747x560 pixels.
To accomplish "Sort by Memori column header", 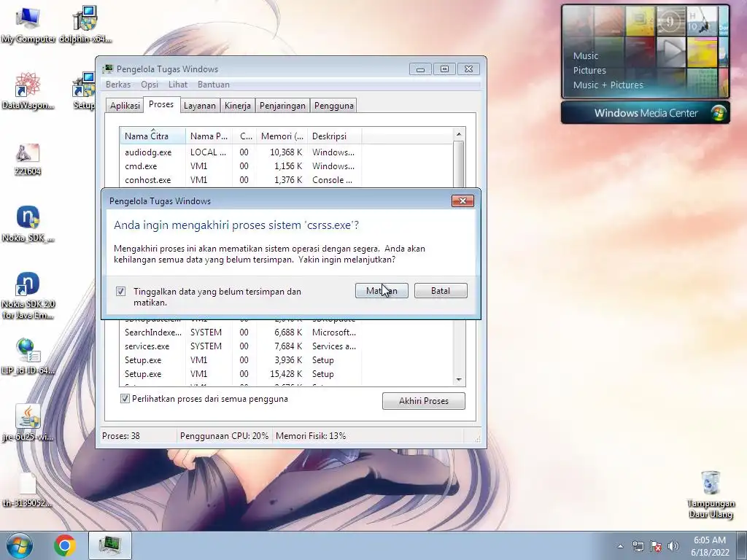I will point(282,136).
